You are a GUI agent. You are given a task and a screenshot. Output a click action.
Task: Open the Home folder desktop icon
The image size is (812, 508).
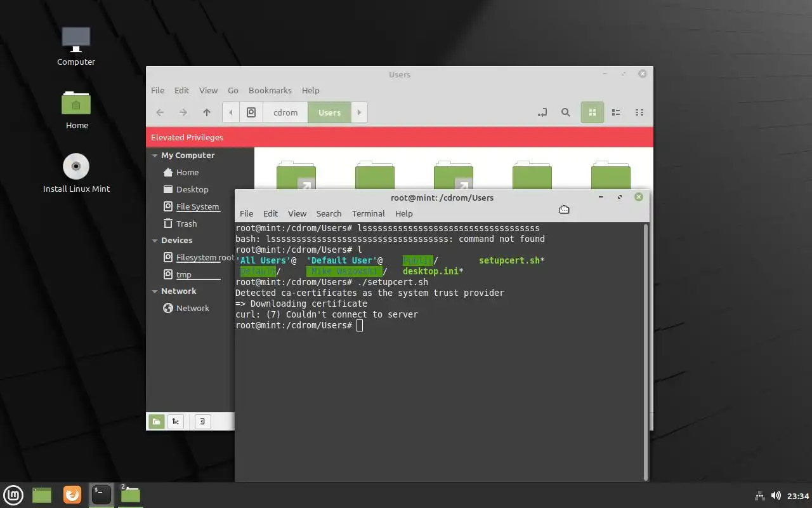76,109
